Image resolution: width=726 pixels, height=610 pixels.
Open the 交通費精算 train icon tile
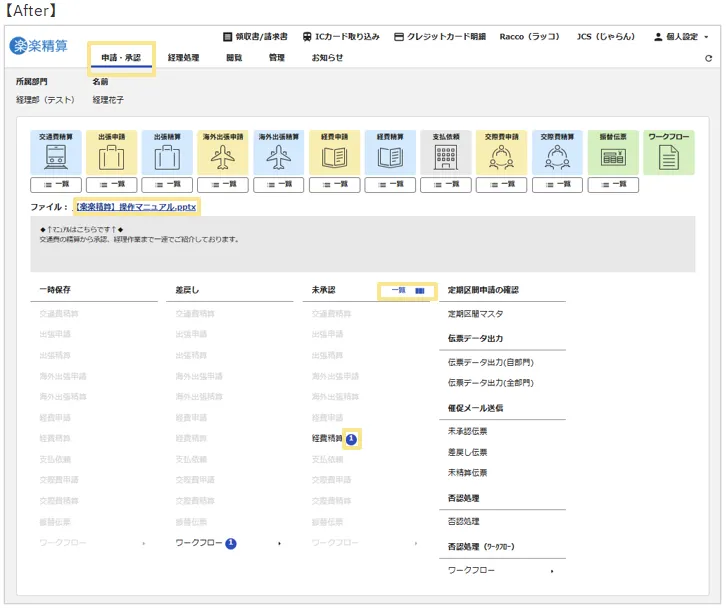[56, 153]
